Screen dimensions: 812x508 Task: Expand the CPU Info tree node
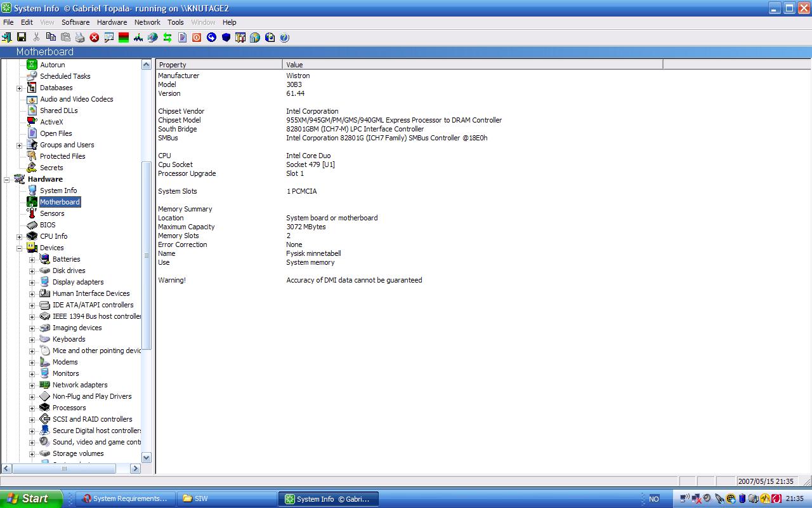click(x=19, y=237)
